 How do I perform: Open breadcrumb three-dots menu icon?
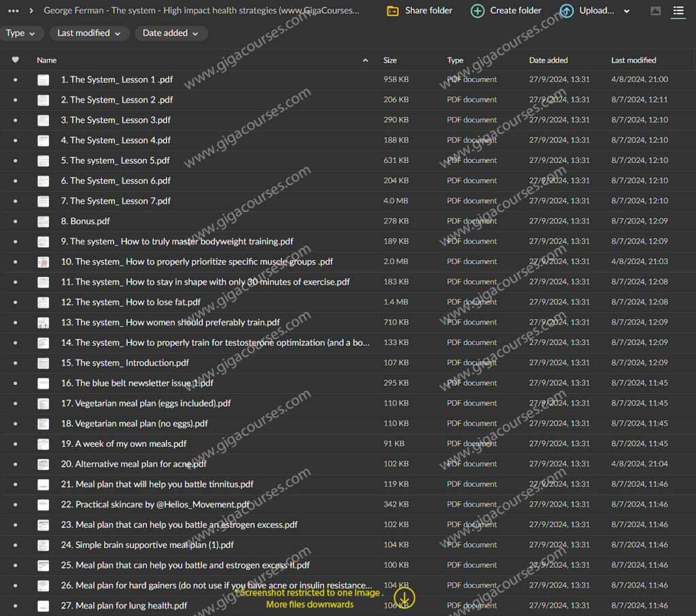[x=13, y=11]
